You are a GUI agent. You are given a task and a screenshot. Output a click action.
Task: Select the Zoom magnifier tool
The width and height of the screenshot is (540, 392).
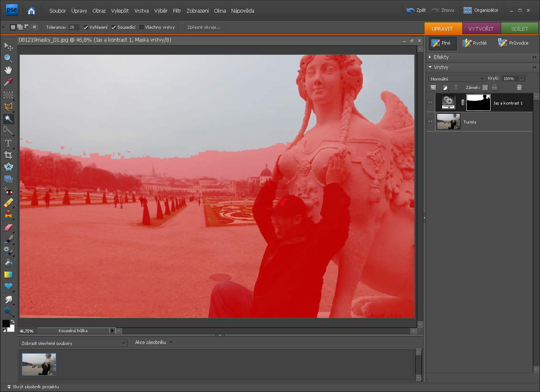[8, 58]
